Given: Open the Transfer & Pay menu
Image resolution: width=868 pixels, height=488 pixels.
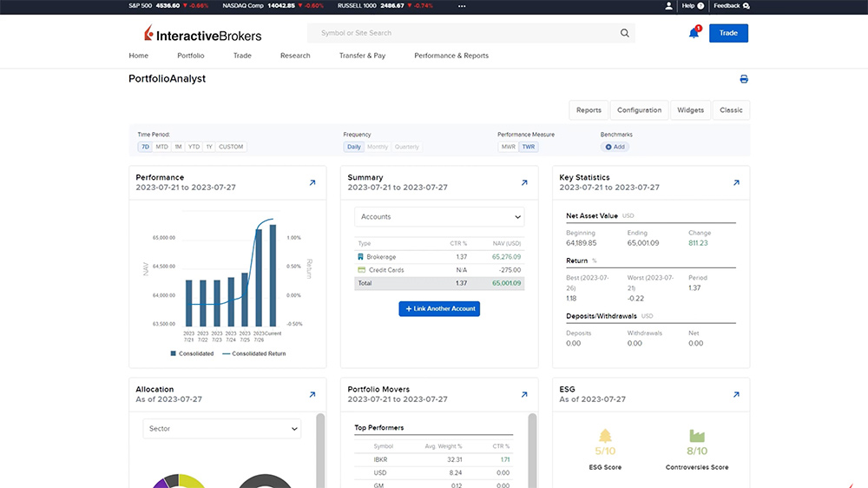Looking at the screenshot, I should click(362, 56).
